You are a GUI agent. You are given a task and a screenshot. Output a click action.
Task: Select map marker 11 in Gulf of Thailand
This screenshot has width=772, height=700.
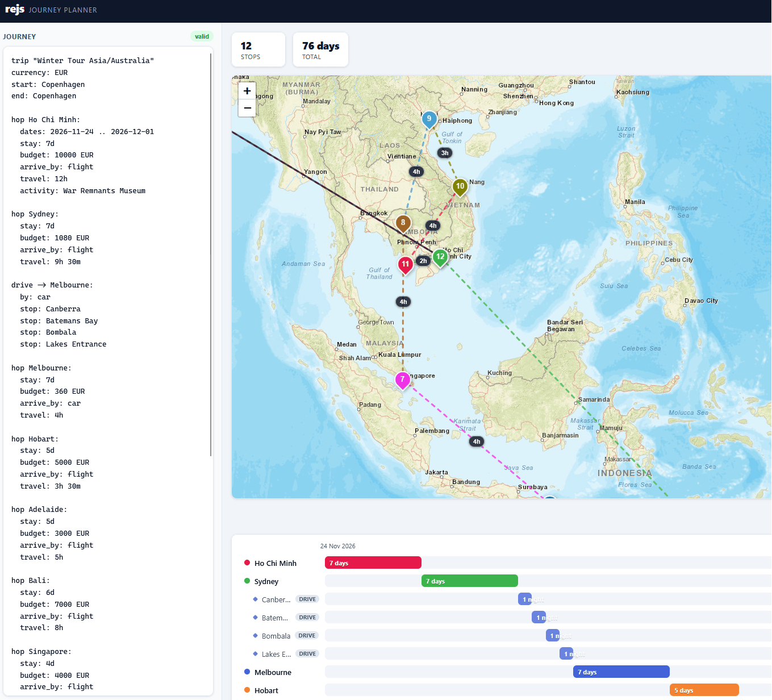coord(405,265)
